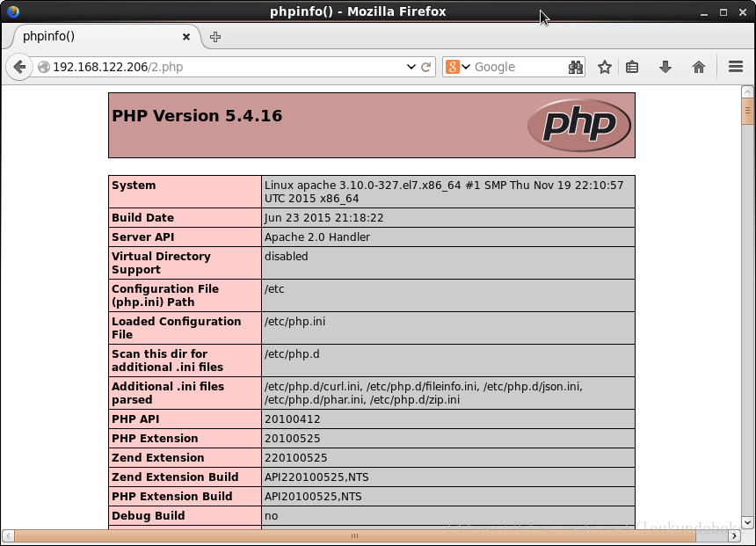Open the Firefox hamburger menu
756x546 pixels.
point(735,67)
